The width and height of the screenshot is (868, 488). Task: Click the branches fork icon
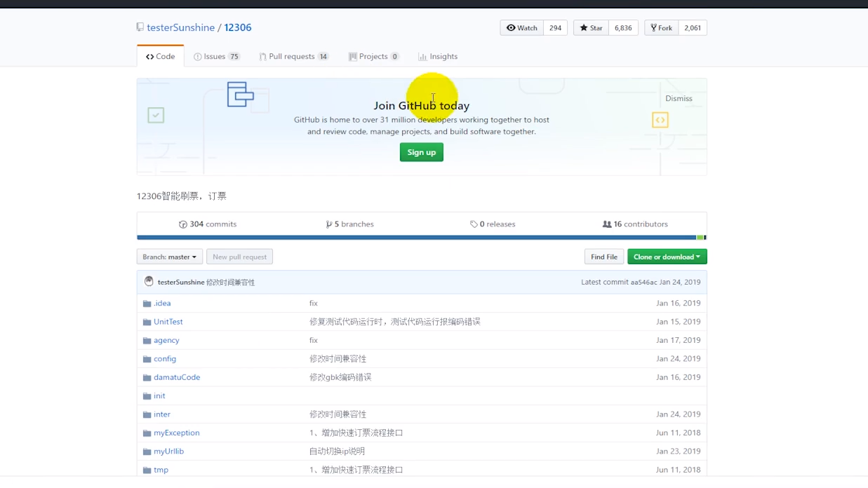[x=329, y=224]
